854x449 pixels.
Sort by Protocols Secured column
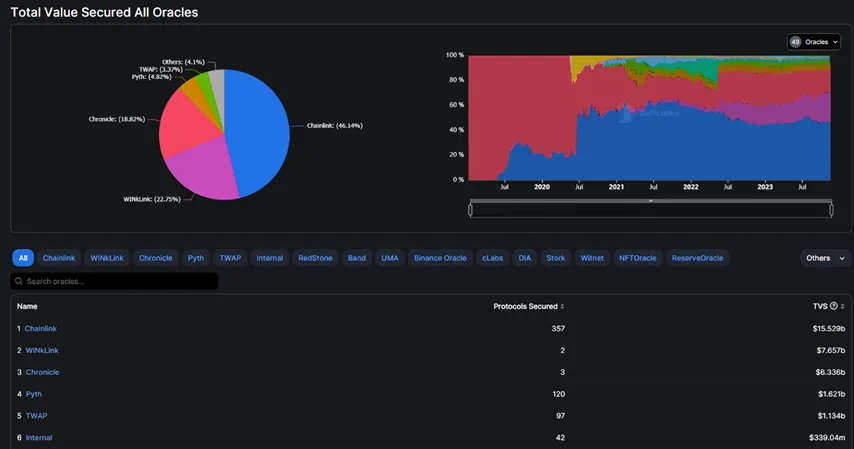(x=528, y=306)
